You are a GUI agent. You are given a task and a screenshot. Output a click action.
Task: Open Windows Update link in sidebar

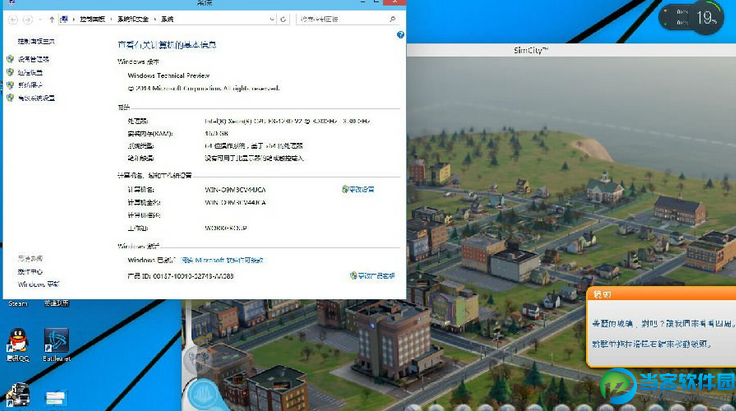click(38, 284)
